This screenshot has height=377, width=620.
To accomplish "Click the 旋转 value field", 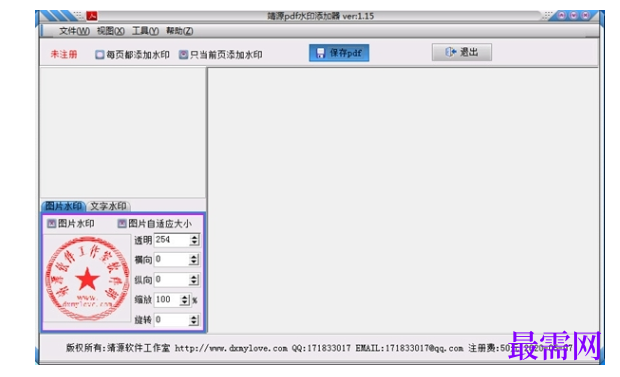I will click(172, 320).
